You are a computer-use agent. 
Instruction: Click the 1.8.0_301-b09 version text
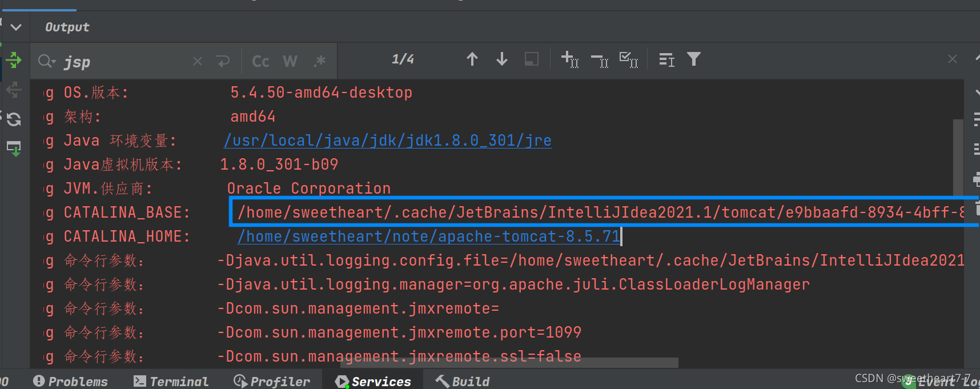[x=279, y=165]
